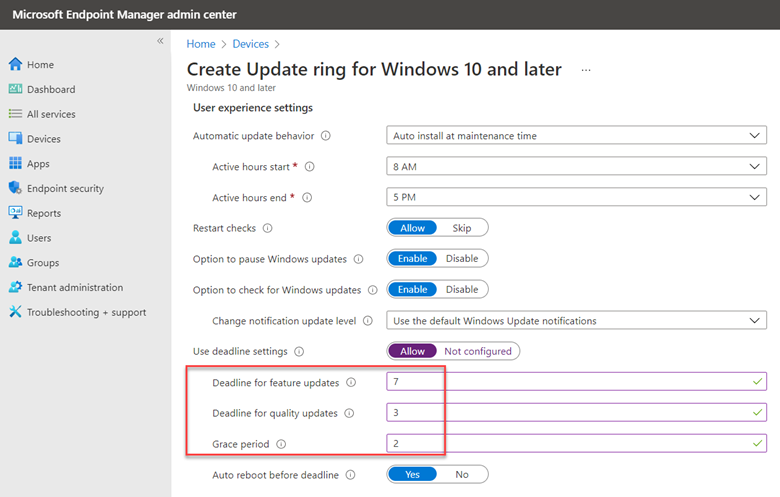Click info icon for Automatic update behavior
780x497 pixels.
tap(326, 136)
